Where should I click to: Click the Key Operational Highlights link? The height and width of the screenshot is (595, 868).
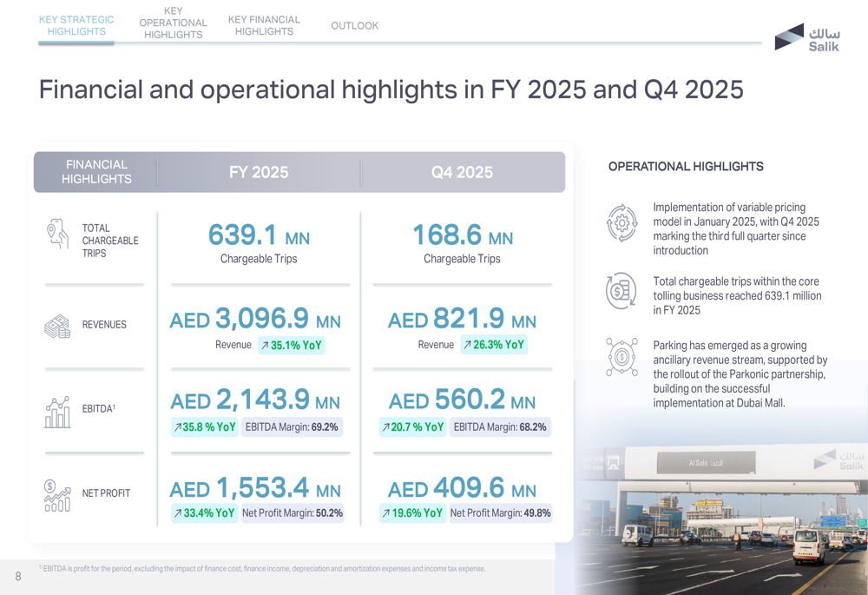pos(173,23)
